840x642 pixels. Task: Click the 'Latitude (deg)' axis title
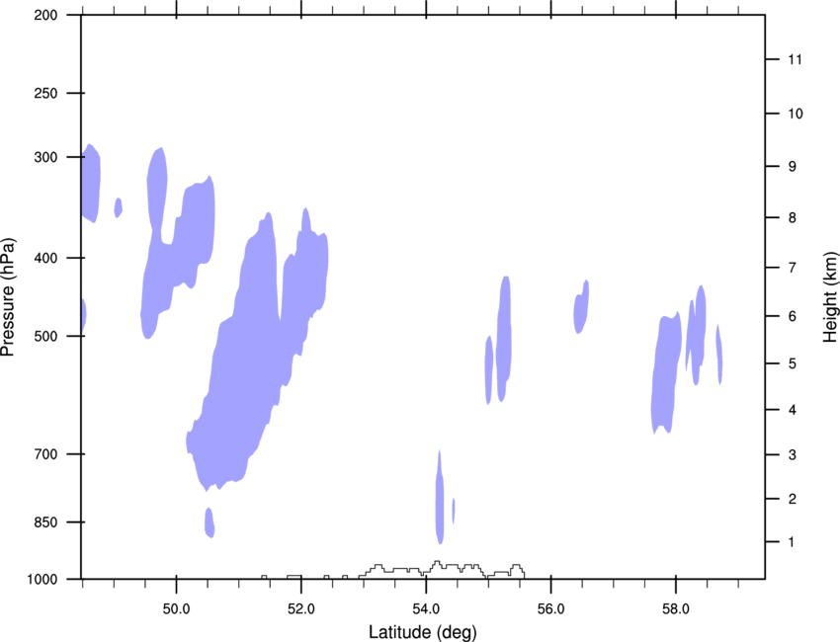tap(422, 632)
